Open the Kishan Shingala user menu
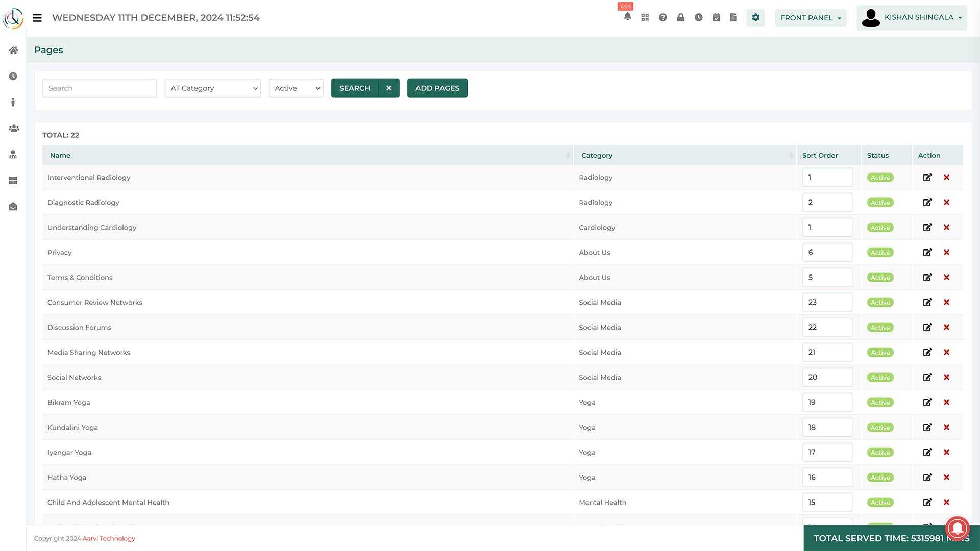980x551 pixels. pyautogui.click(x=912, y=18)
